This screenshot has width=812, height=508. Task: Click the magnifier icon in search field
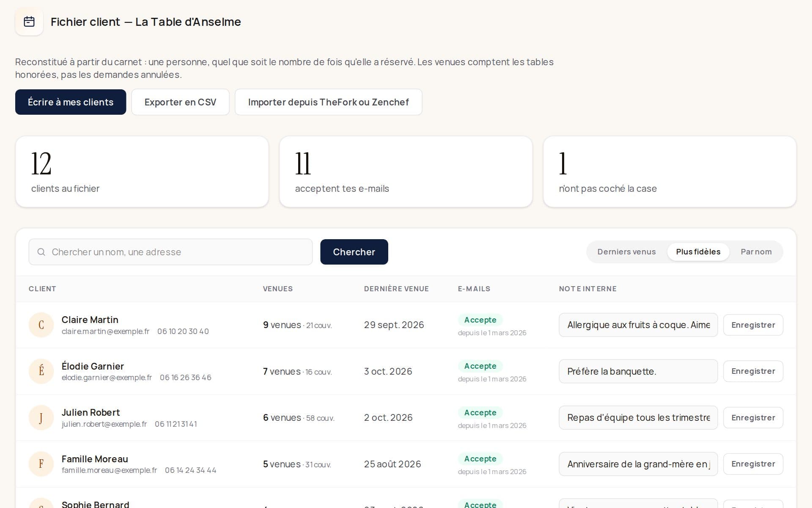click(x=41, y=252)
